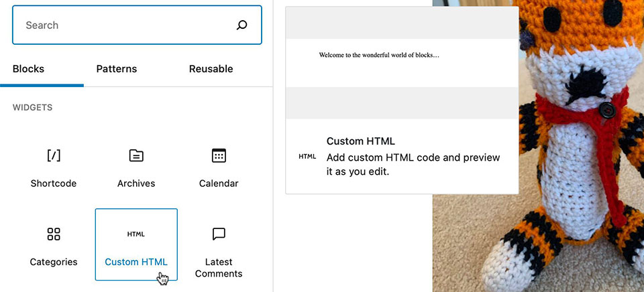
Task: Click the Latest Comments speech bubble icon
Action: click(x=219, y=234)
